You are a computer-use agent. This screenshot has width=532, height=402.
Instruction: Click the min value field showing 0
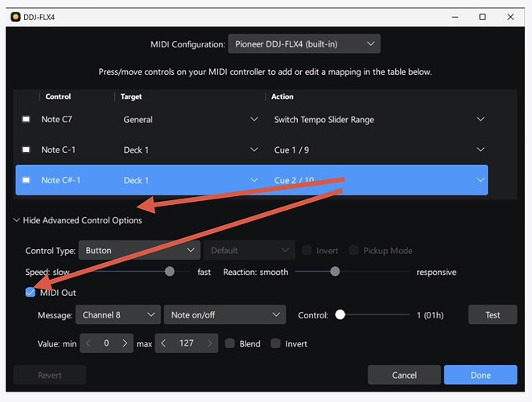(x=106, y=343)
